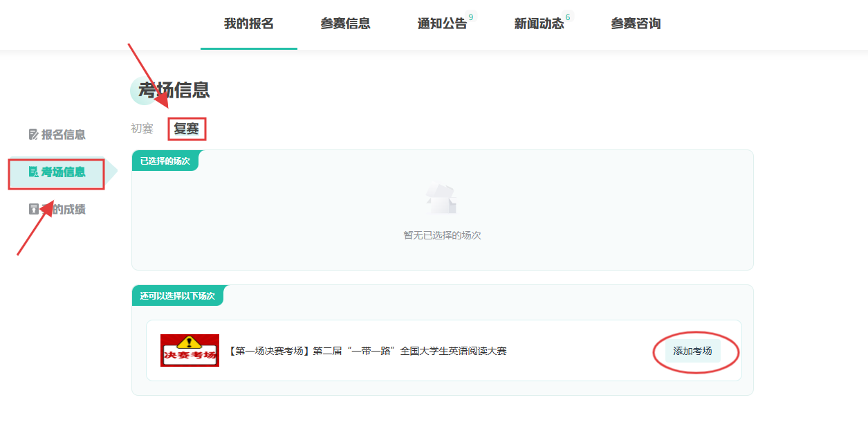Switch to the 初赛 tab
The image size is (868, 438).
[142, 129]
